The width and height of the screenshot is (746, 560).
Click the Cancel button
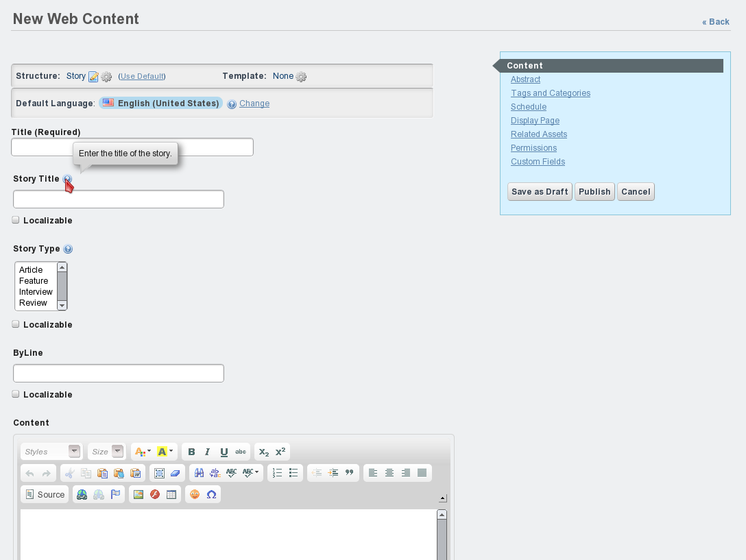click(636, 192)
